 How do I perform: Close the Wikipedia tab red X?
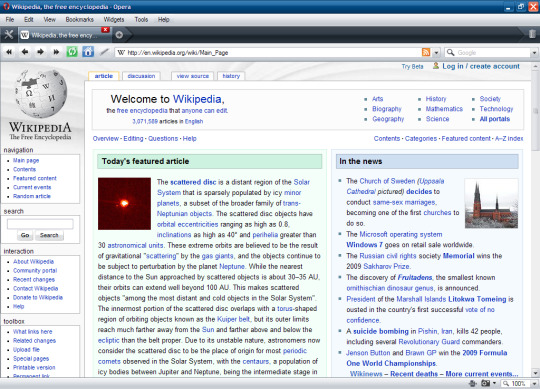pos(106,30)
